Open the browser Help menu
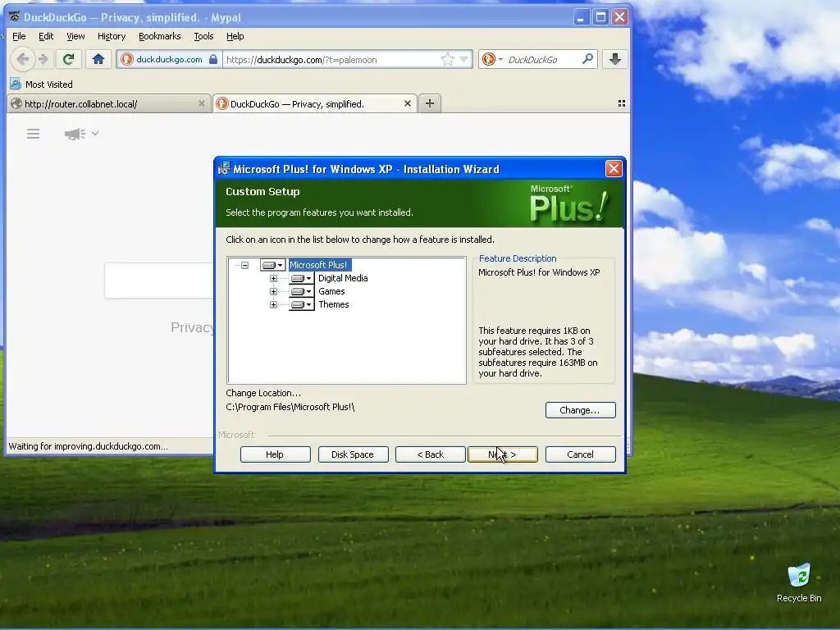This screenshot has width=840, height=630. [x=235, y=36]
